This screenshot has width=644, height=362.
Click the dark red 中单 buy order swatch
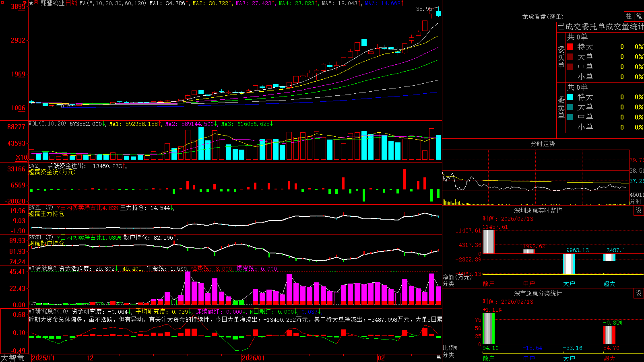[x=570, y=67]
